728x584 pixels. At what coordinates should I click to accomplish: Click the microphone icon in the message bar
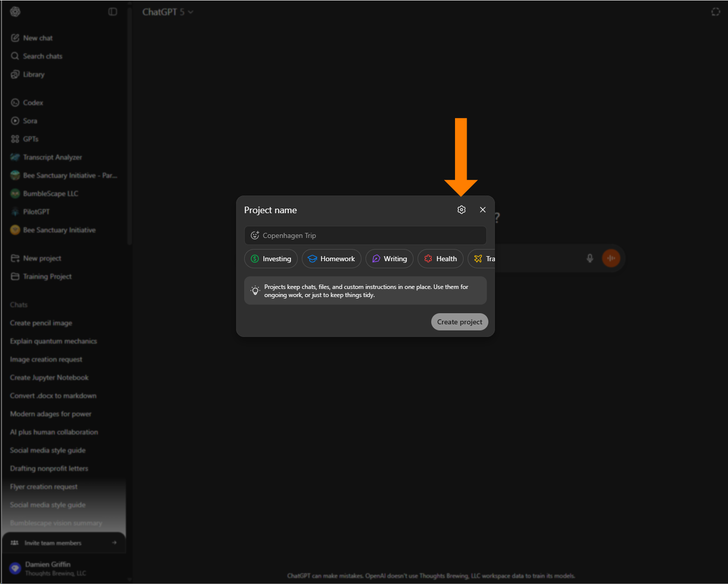click(x=589, y=258)
